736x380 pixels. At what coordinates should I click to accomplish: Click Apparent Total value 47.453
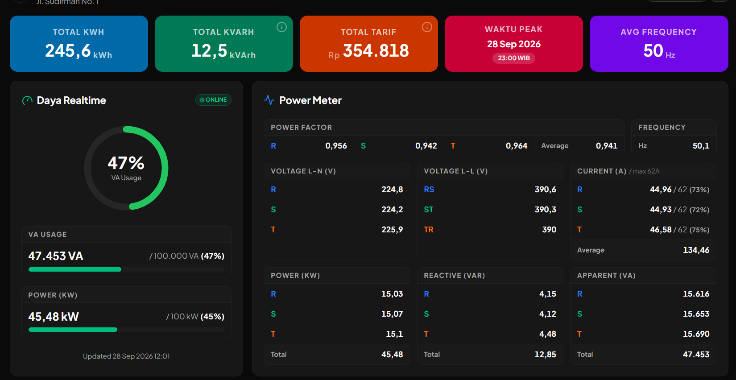[x=696, y=355]
